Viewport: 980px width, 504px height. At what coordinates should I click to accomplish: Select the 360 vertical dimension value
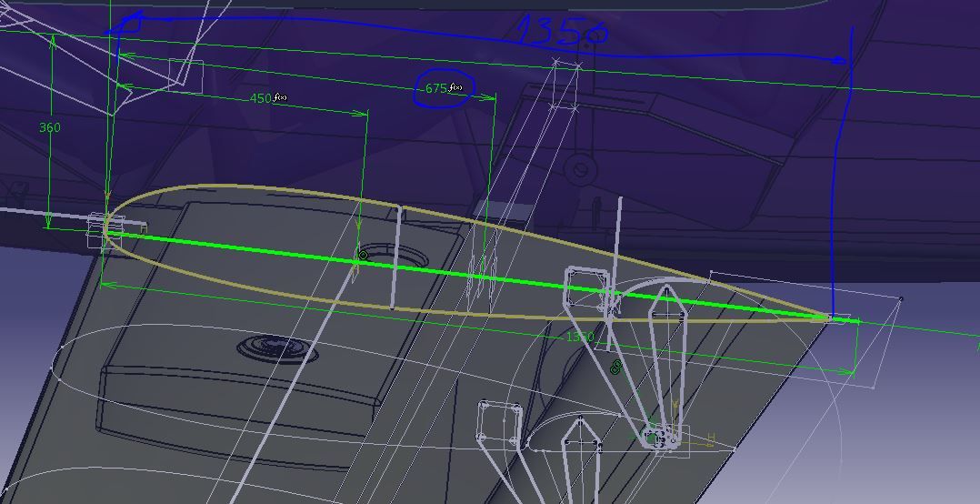50,127
